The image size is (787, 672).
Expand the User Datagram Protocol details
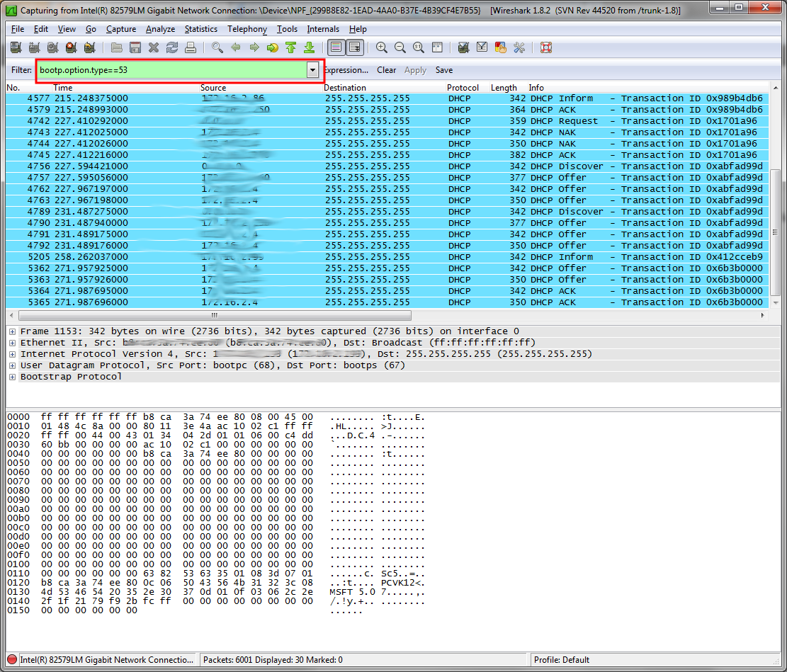point(12,365)
